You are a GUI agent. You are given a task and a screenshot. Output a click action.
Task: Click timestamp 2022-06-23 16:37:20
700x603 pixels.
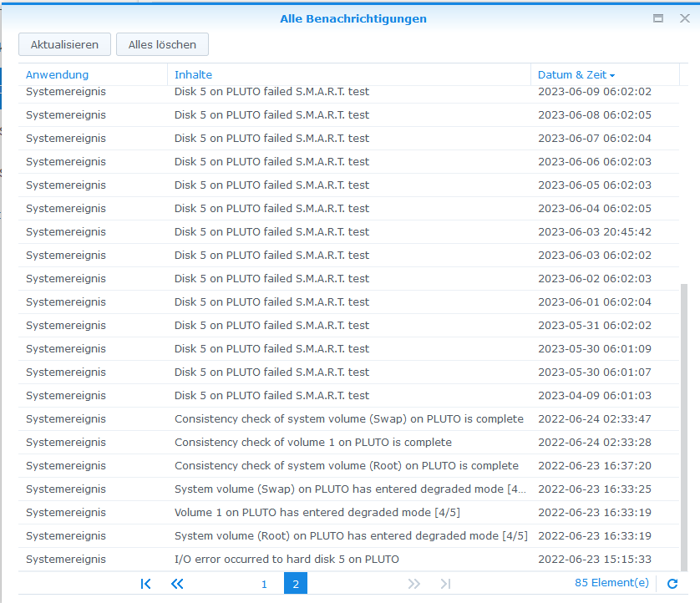click(595, 466)
